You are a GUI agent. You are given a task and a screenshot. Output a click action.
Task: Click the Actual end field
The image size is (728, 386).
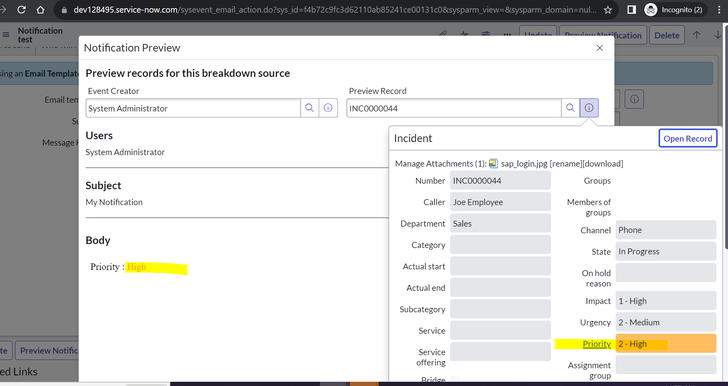(500, 288)
